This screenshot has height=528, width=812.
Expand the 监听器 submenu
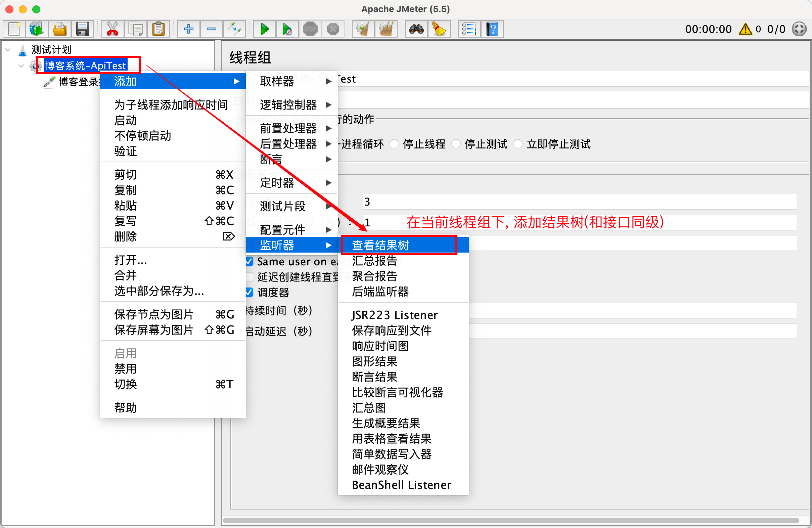pyautogui.click(x=292, y=245)
